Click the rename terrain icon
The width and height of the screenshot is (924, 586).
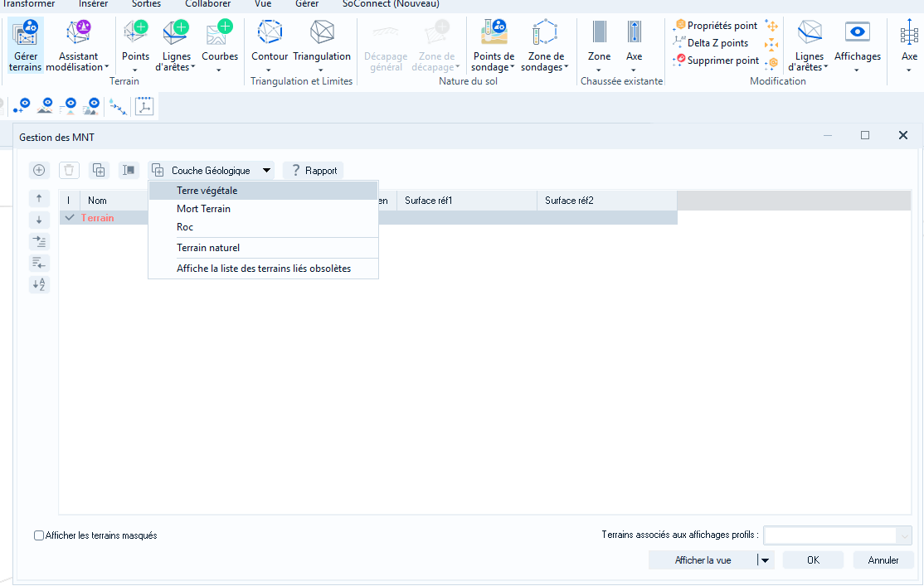pyautogui.click(x=128, y=170)
